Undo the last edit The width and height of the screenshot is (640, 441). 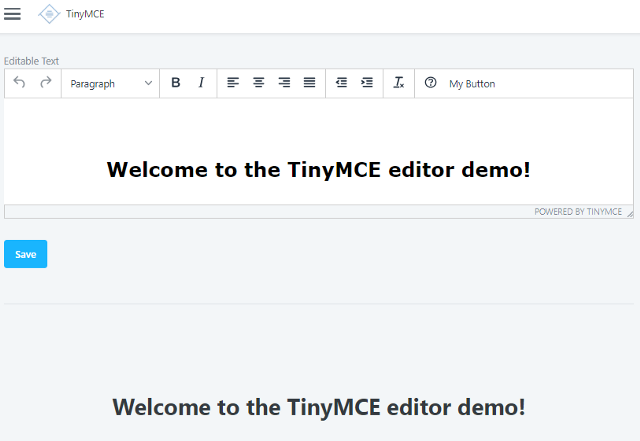pyautogui.click(x=19, y=82)
